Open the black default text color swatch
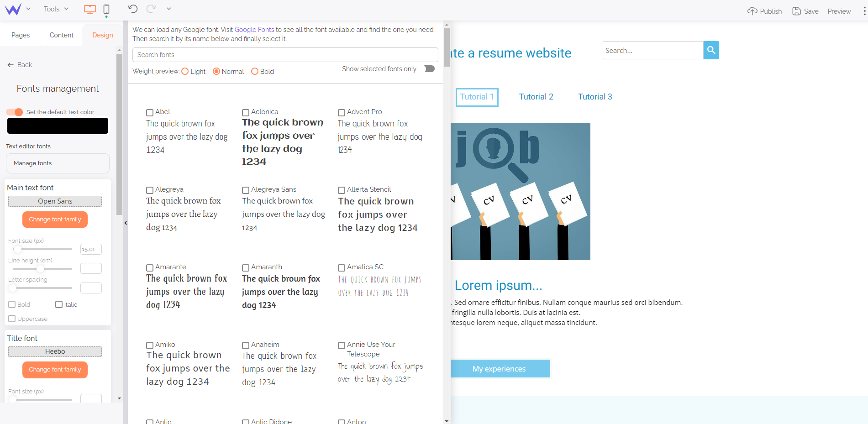The width and height of the screenshot is (868, 424). (x=58, y=126)
